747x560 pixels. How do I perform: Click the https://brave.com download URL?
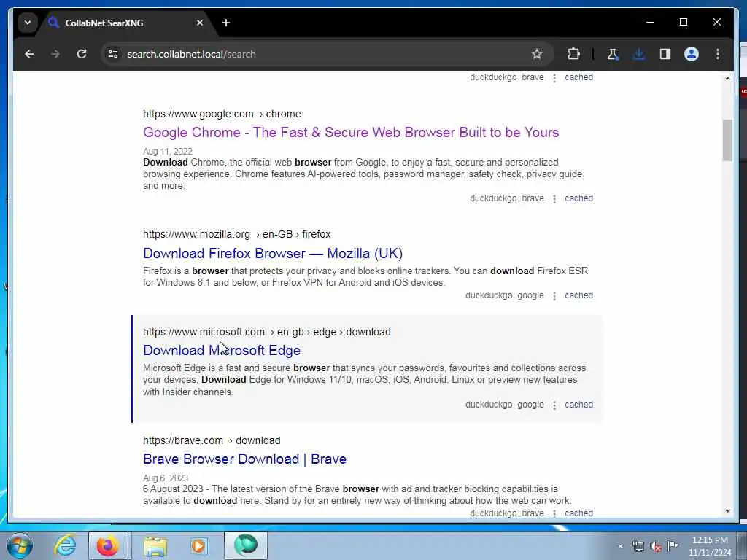point(212,441)
